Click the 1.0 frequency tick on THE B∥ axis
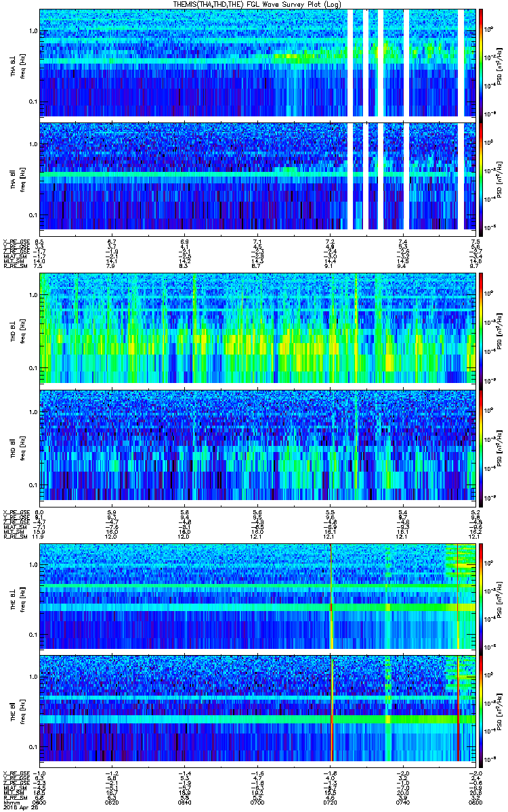Viewport: 508px width, 812px height. coord(33,677)
